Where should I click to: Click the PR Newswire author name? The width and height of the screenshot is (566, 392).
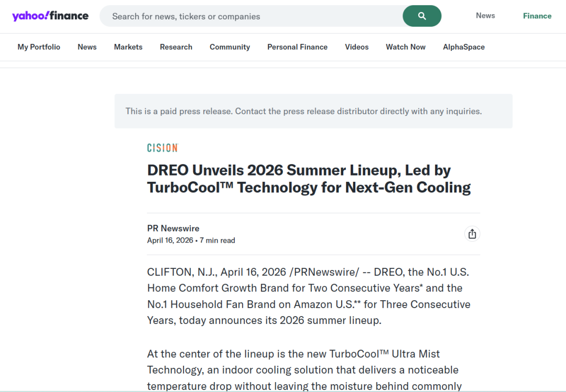[173, 228]
